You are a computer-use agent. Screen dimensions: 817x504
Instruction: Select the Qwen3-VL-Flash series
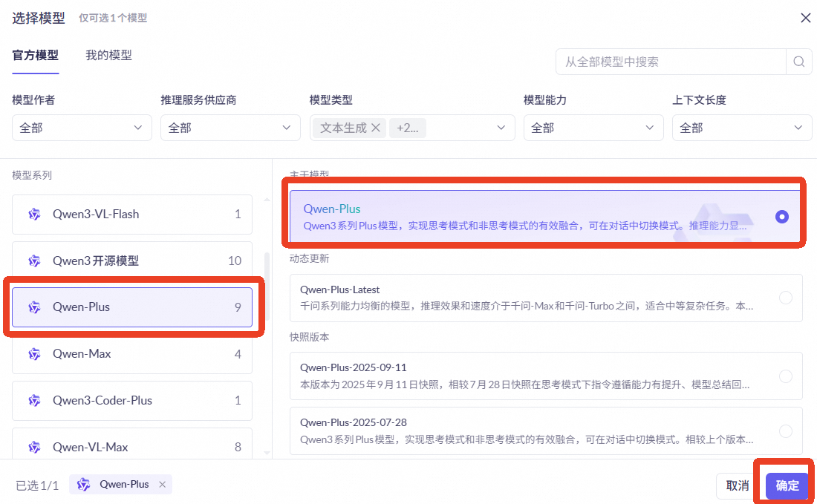pos(131,215)
